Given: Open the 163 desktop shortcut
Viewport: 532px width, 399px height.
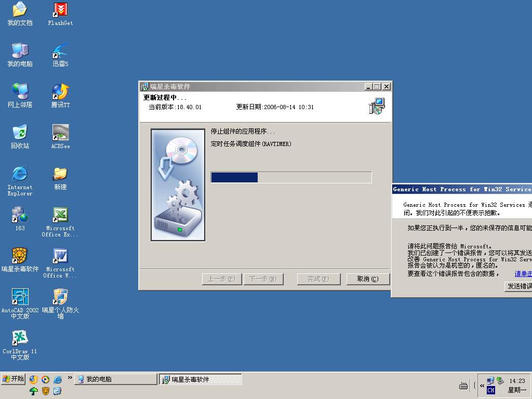Looking at the screenshot, I should pyautogui.click(x=20, y=219).
